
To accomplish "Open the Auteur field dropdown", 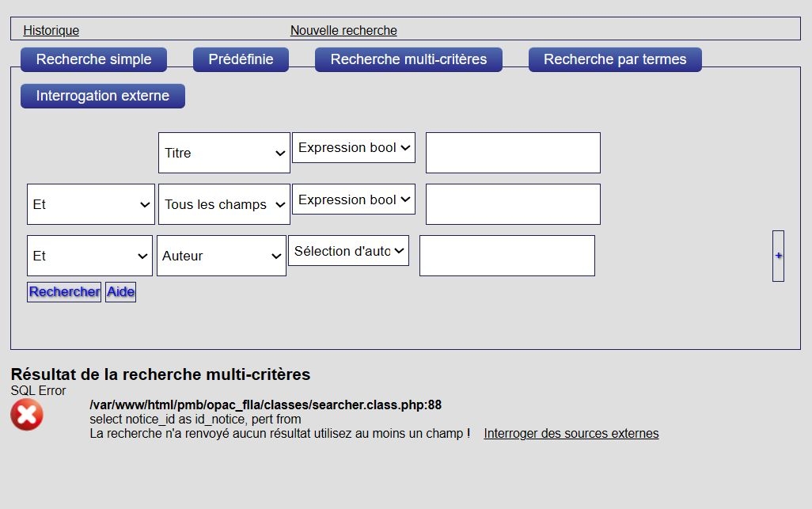I will click(x=221, y=256).
